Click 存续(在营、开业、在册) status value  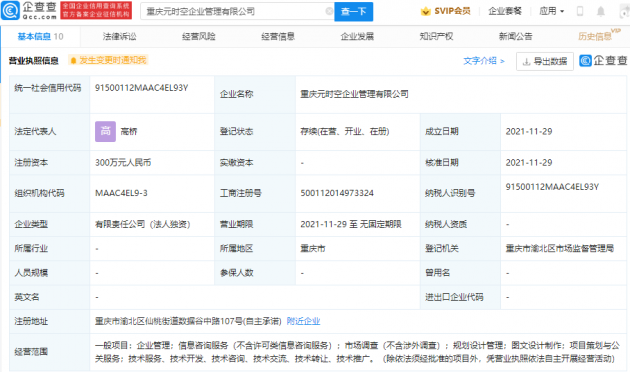[344, 131]
